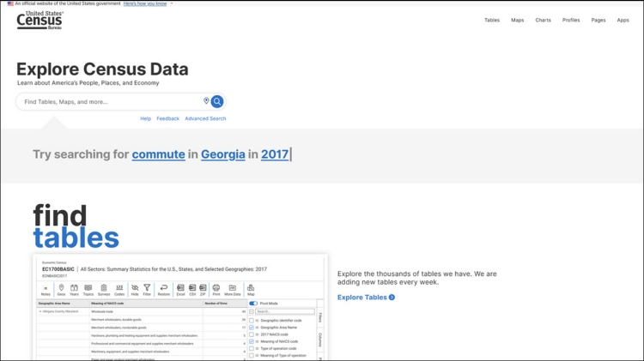Open the Maps menu item

pyautogui.click(x=517, y=20)
